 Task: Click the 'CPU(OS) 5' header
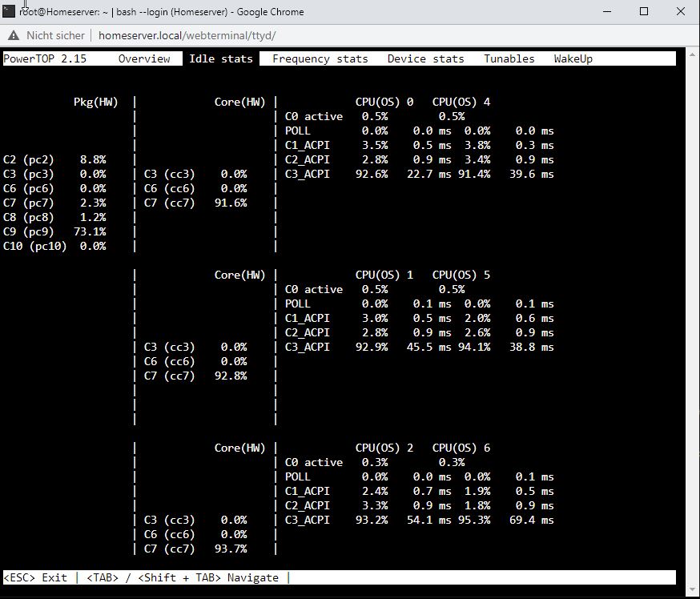point(461,275)
